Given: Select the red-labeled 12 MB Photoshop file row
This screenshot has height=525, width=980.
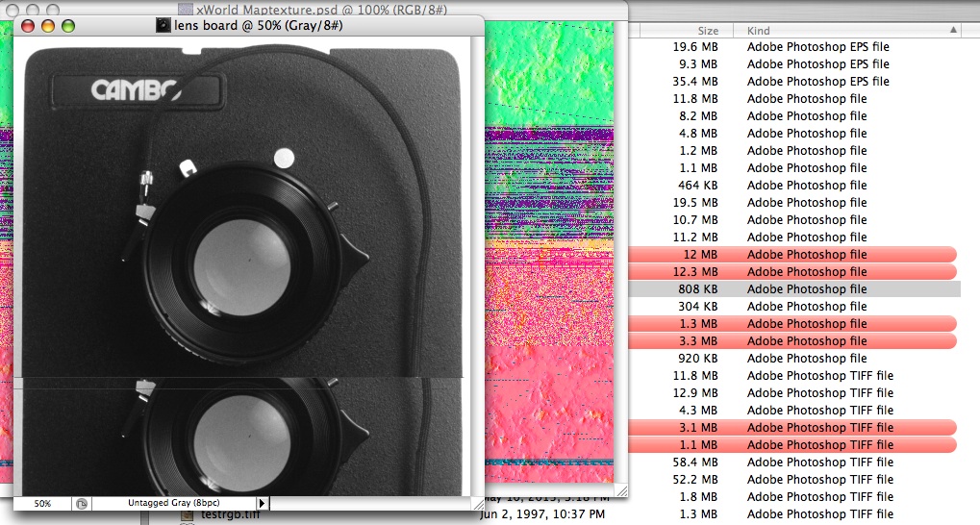Looking at the screenshot, I should (792, 255).
